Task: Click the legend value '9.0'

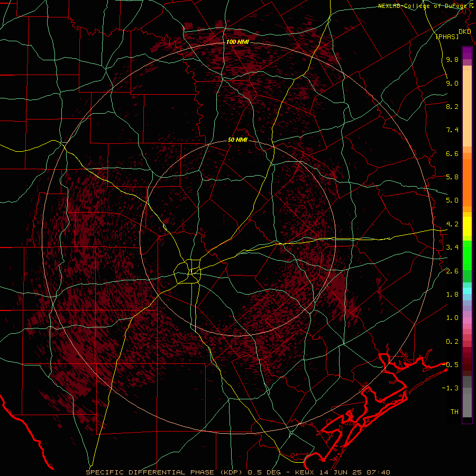Action: (x=452, y=83)
